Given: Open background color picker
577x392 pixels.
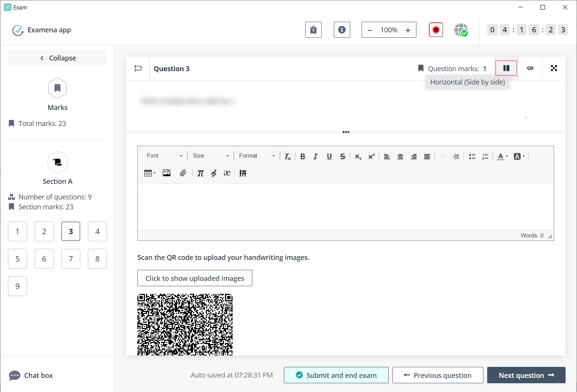Looking at the screenshot, I should click(519, 156).
